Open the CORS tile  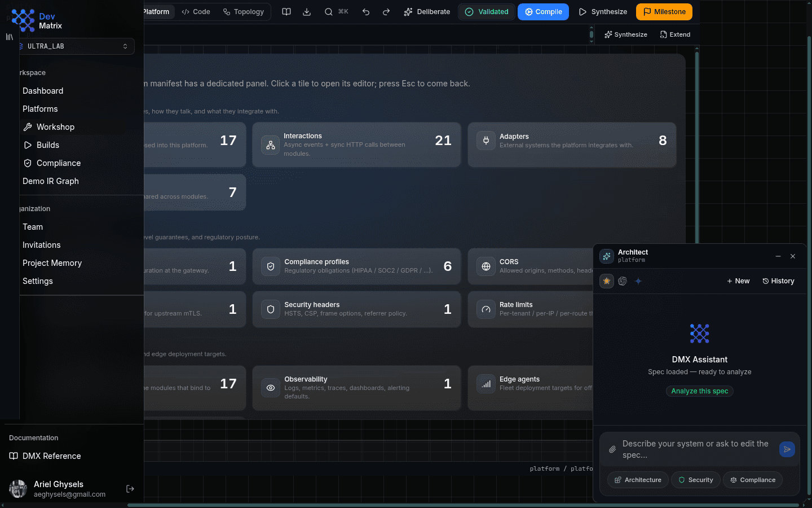coord(530,266)
